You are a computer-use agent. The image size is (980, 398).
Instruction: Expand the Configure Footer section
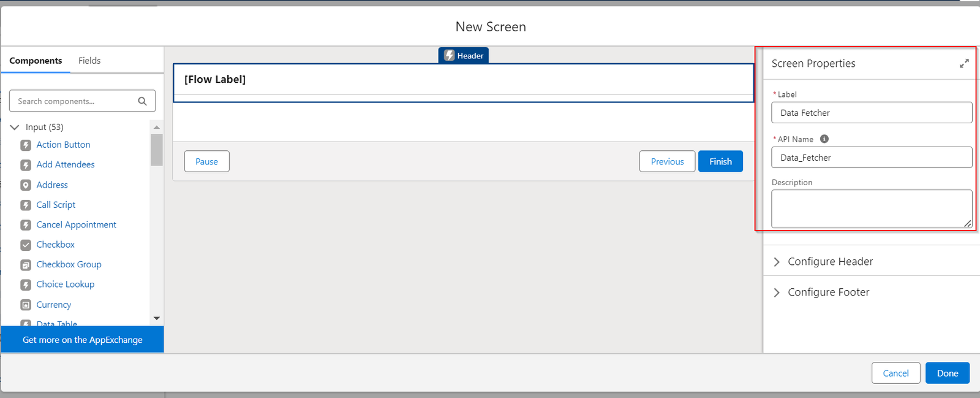pyautogui.click(x=777, y=293)
